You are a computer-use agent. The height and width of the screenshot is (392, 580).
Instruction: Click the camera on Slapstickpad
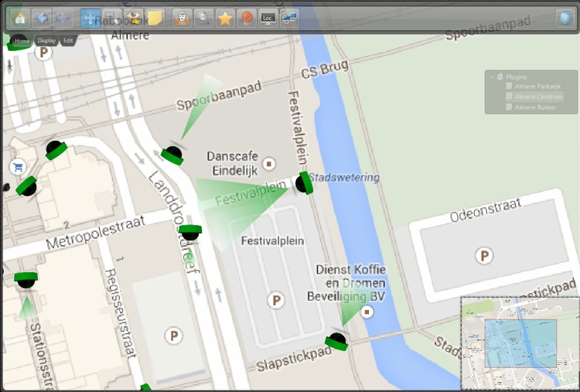(x=336, y=341)
